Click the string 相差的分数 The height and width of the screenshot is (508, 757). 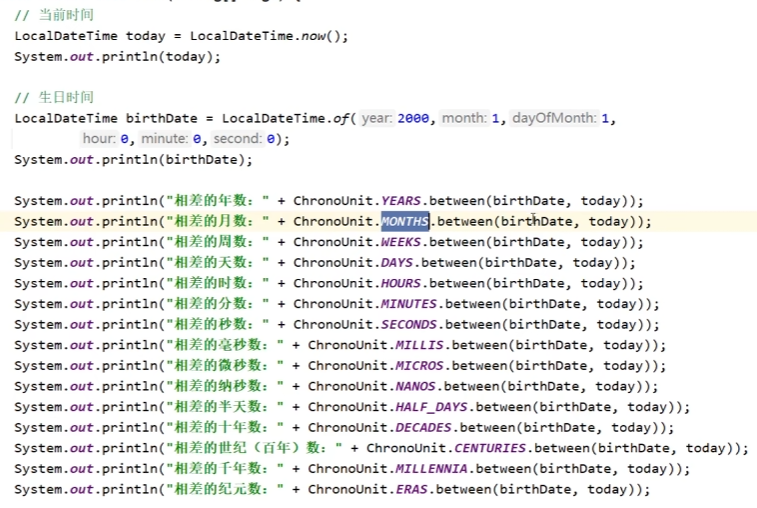217,304
